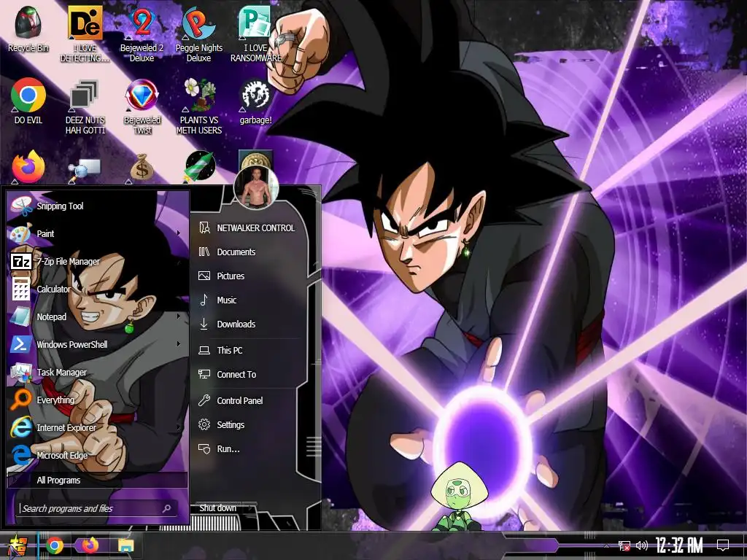This screenshot has height=560, width=747.
Task: Open PLANTS VS METH USERS shortcut
Action: (199, 106)
